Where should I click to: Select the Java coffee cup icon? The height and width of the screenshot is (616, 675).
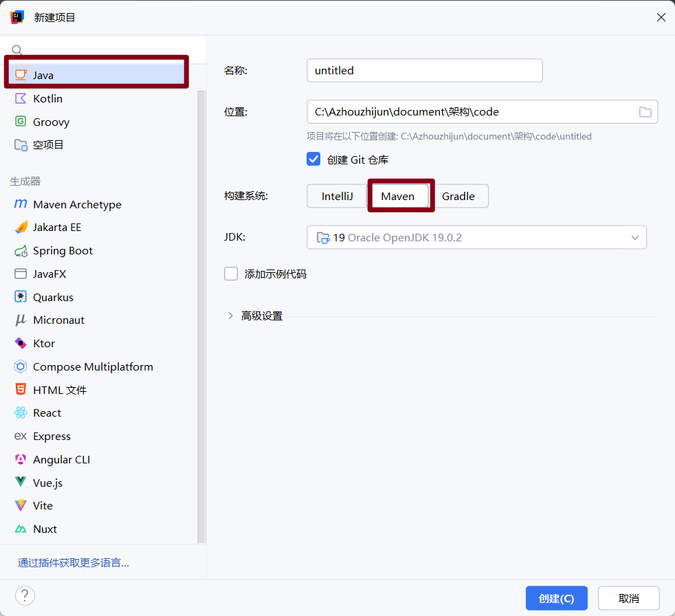coord(21,75)
